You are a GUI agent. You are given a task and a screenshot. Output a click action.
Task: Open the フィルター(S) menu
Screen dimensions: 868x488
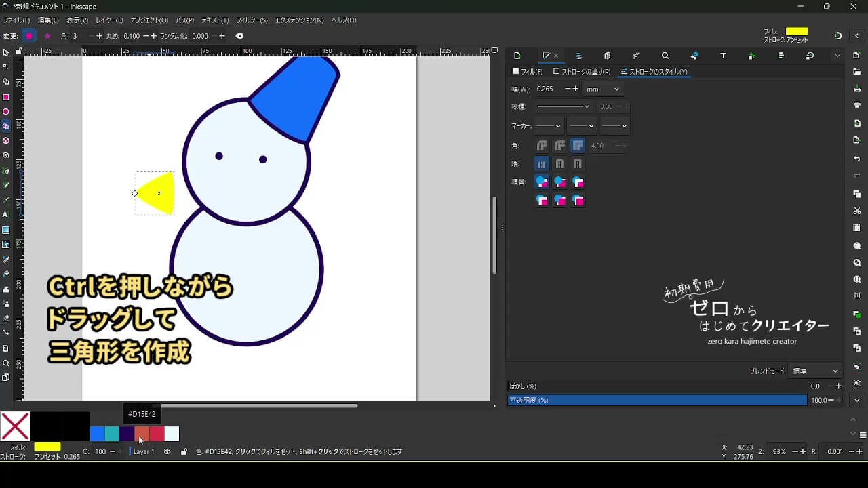coord(252,20)
